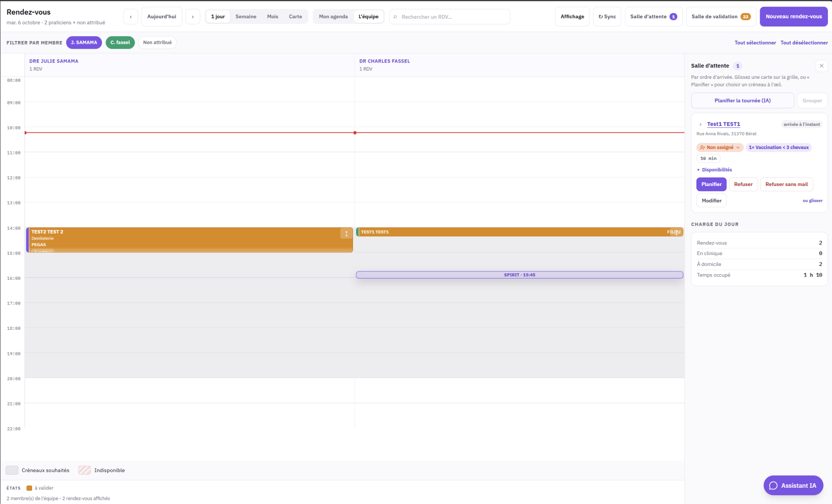Click Nouveau rendez-vous button

(x=793, y=17)
